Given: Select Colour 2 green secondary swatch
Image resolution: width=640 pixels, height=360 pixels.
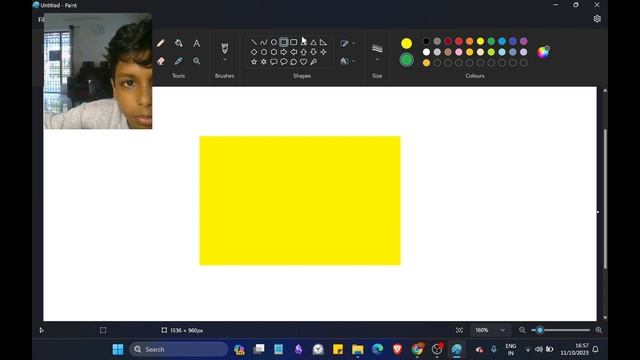Looking at the screenshot, I should (x=407, y=60).
